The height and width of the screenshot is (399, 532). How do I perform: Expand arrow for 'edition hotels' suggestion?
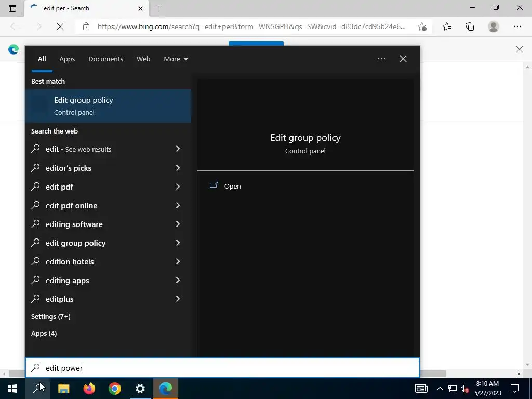point(178,261)
